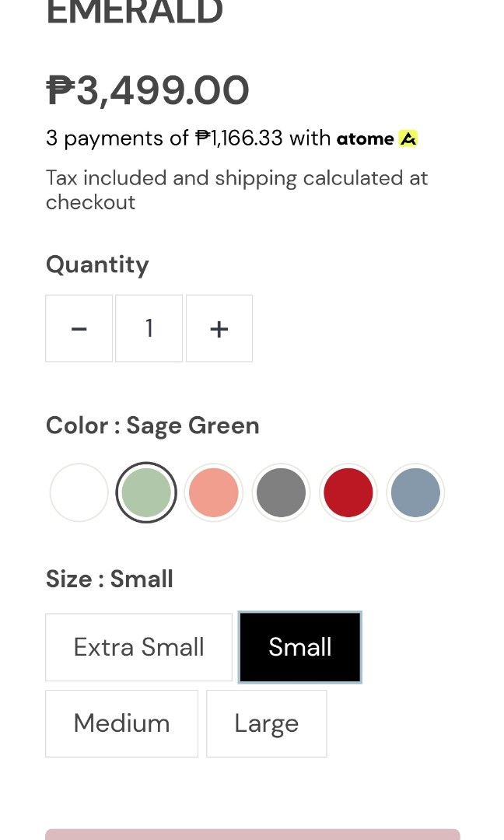Choose the Extra Small size option
This screenshot has width=504, height=840.
pos(138,646)
